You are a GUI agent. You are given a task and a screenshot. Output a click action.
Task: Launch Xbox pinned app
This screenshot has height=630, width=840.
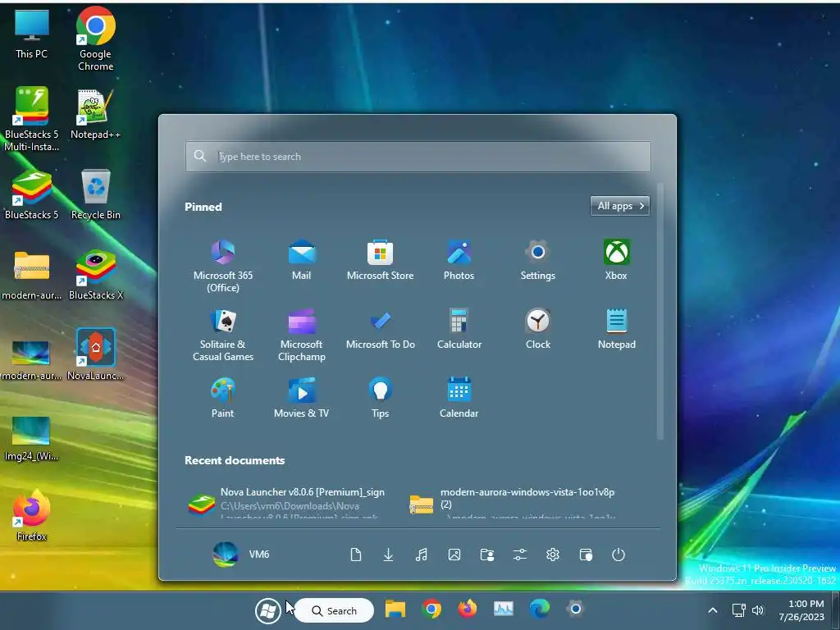coord(617,260)
